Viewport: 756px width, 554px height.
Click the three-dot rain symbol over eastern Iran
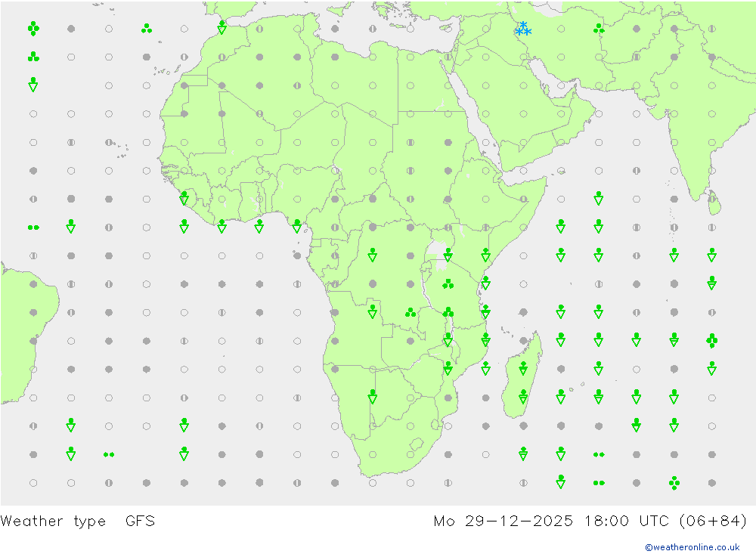point(599,29)
